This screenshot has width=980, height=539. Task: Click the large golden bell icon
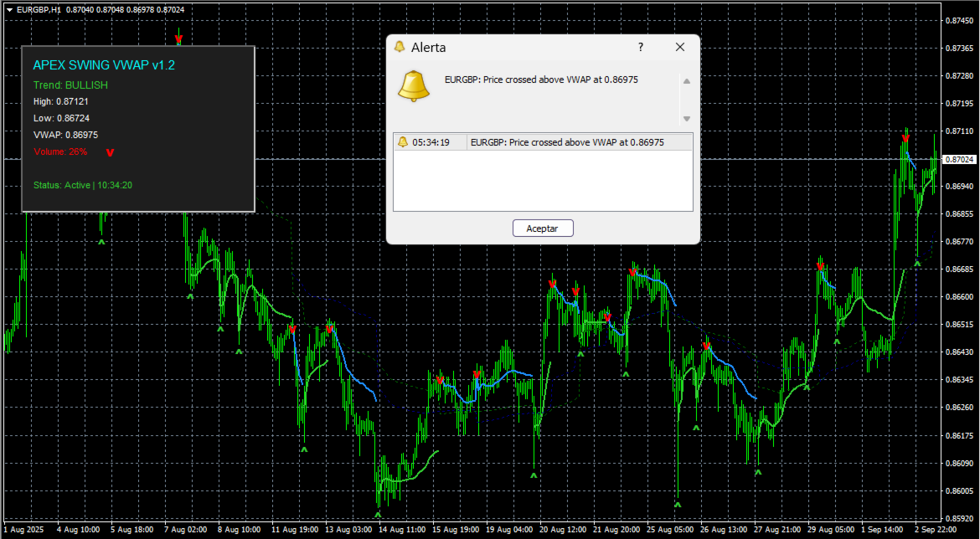(414, 86)
